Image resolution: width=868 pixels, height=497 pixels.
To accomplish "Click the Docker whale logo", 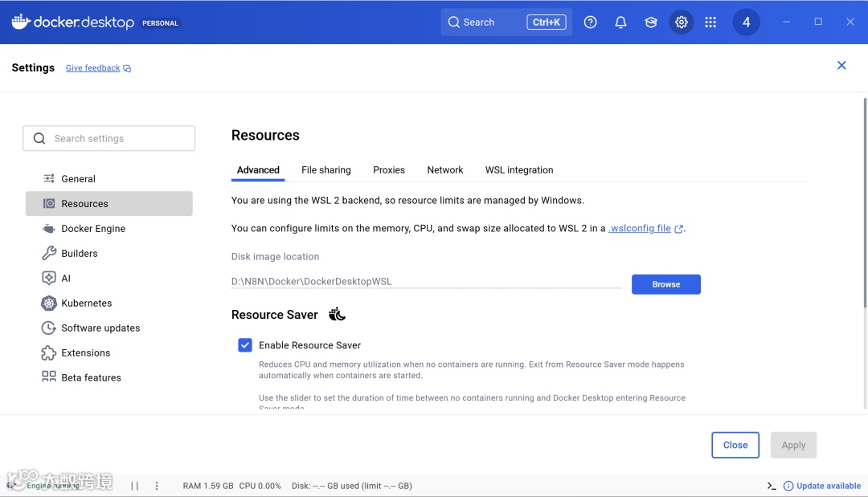I will (20, 22).
